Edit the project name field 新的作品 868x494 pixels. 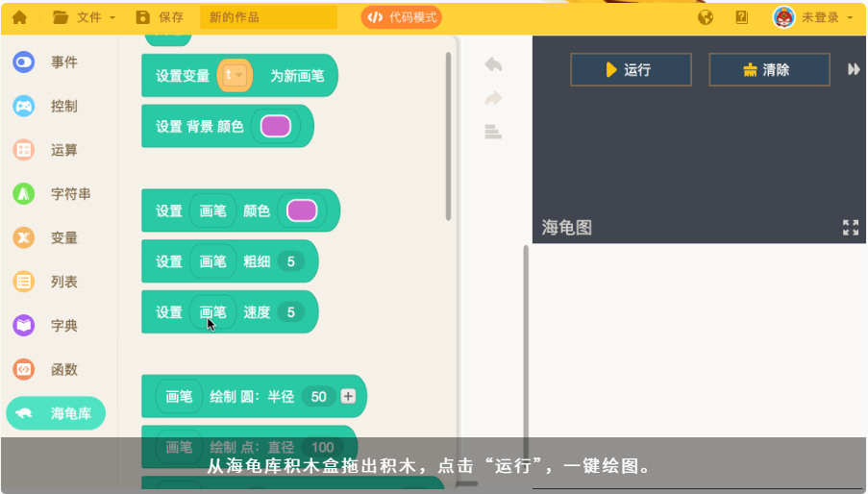268,17
